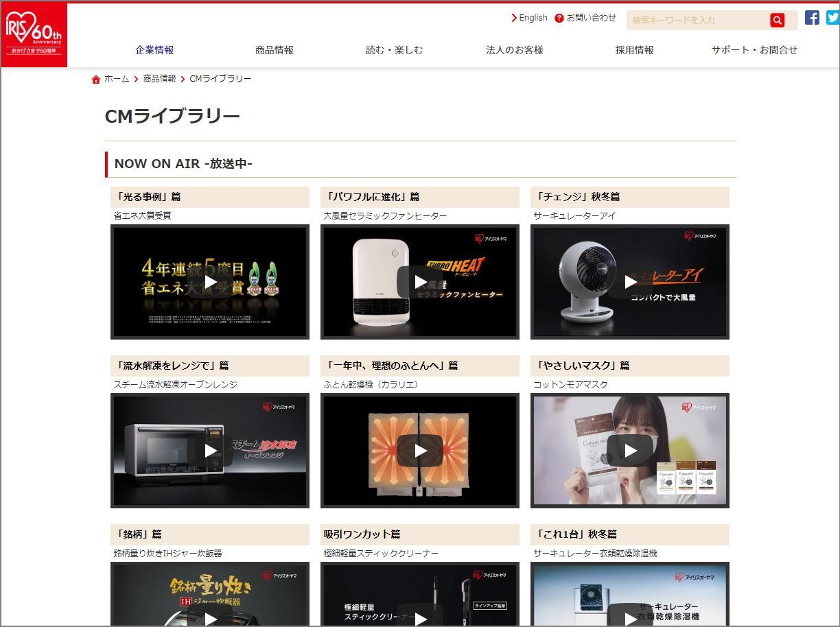Open the Twitter page icon
The width and height of the screenshot is (840, 627).
point(832,18)
